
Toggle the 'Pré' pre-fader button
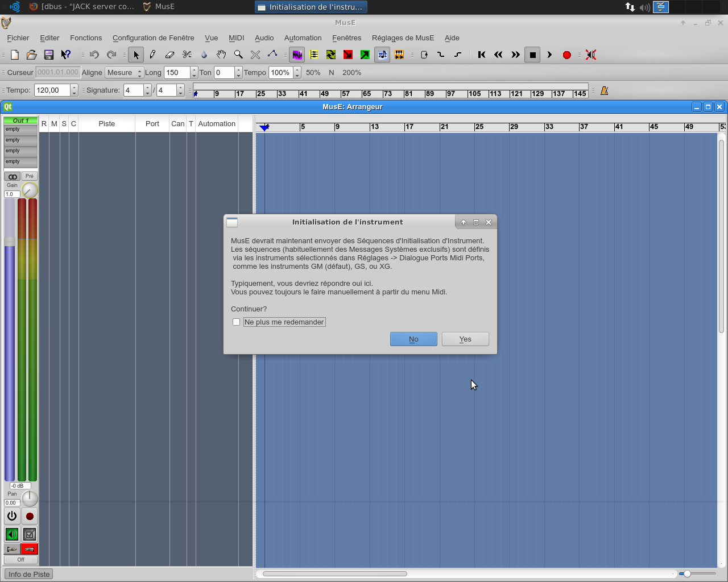click(x=30, y=176)
